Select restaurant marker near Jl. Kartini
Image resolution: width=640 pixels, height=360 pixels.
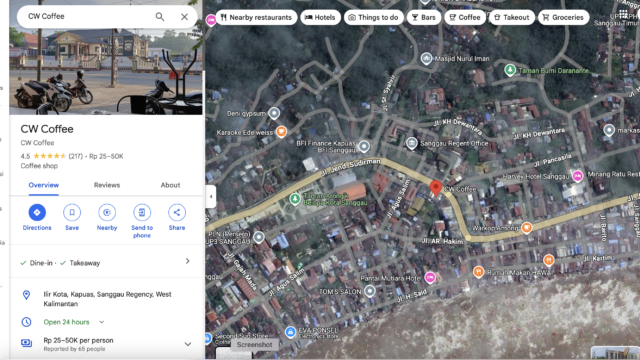[x=549, y=260]
